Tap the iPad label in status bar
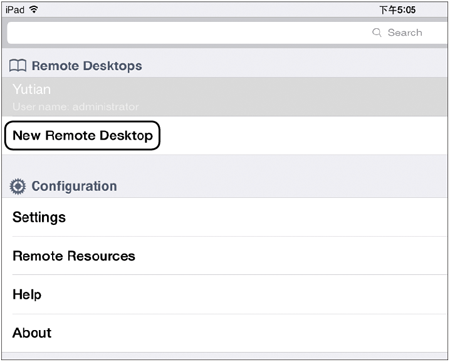Viewport: 450px width, 362px height. coord(15,10)
